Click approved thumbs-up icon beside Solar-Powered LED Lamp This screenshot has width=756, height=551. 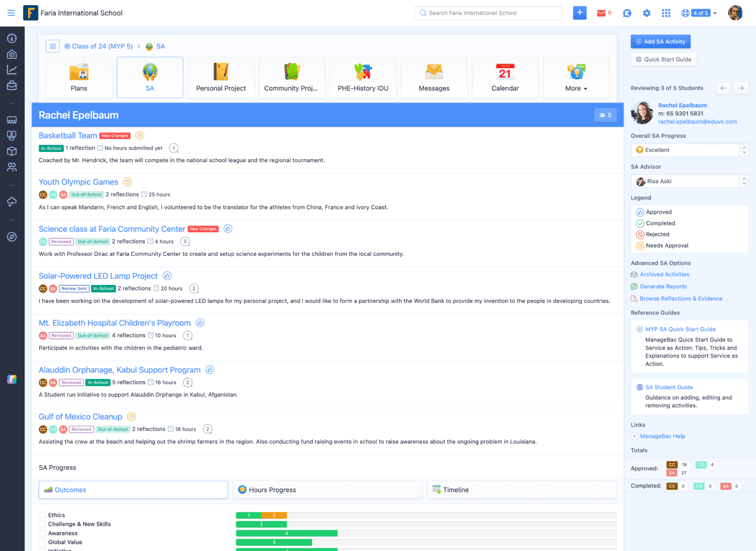167,276
